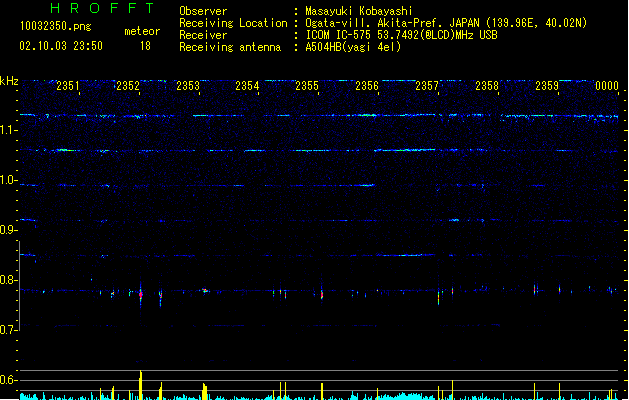This screenshot has height=400, width=629.
Task: Click the Receiver field label
Action: click(x=203, y=35)
